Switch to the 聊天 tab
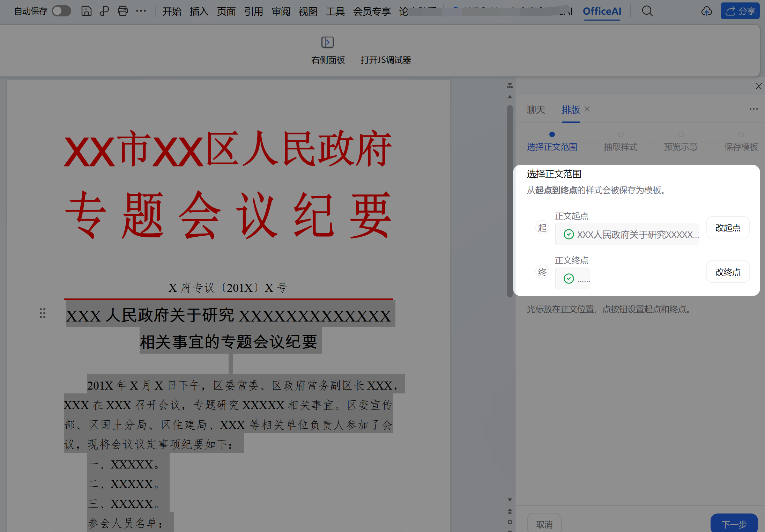The image size is (765, 532). pyautogui.click(x=536, y=110)
